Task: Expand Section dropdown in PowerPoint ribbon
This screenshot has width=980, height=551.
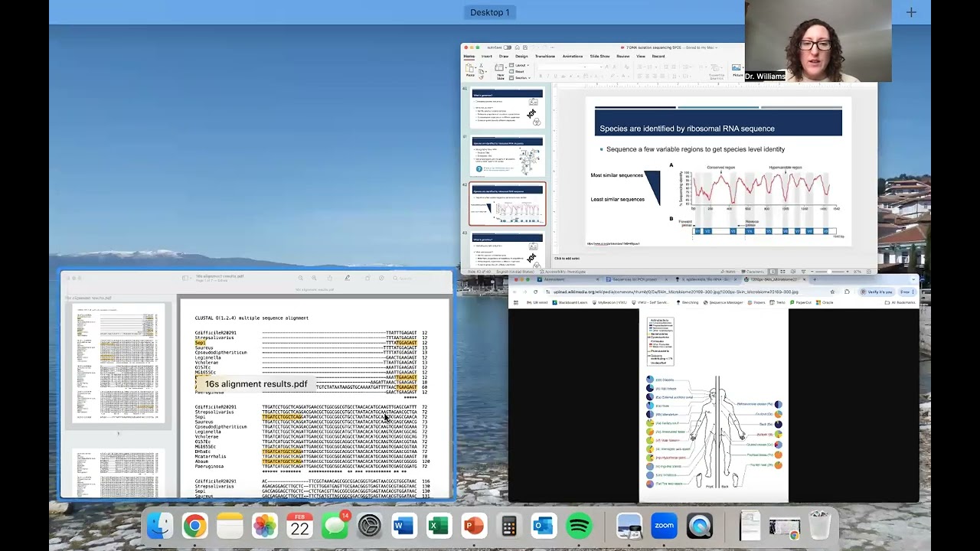Action: click(x=520, y=78)
